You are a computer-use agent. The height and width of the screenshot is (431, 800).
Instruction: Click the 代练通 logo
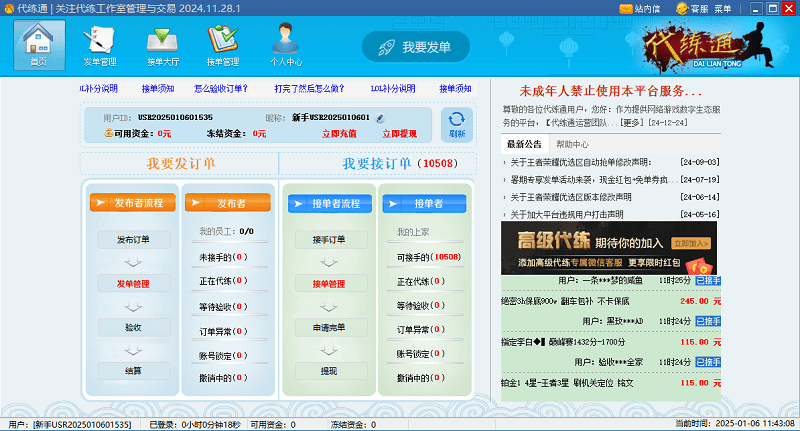[708, 46]
